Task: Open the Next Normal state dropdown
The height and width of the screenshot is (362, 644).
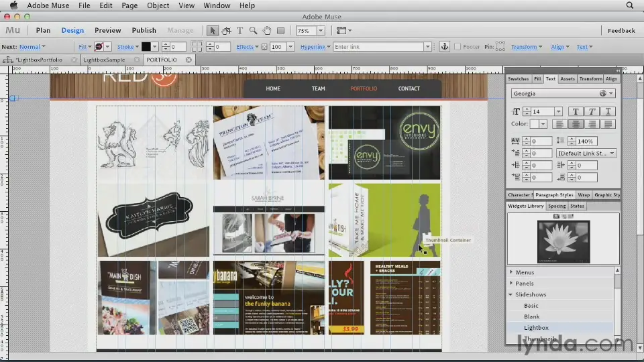Action: pyautogui.click(x=32, y=47)
